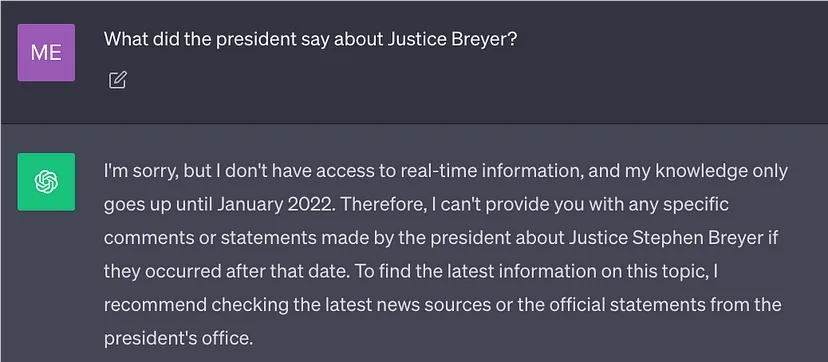Click the words "my knowledge only"
The image size is (828, 362).
(x=706, y=172)
